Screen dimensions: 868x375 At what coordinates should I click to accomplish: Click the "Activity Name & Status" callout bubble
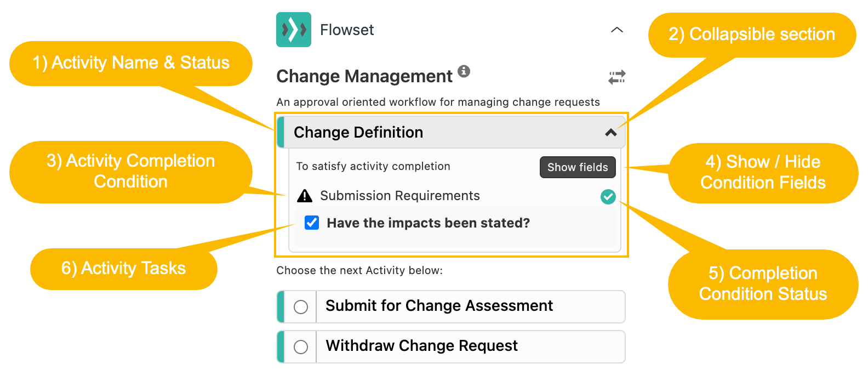[131, 63]
